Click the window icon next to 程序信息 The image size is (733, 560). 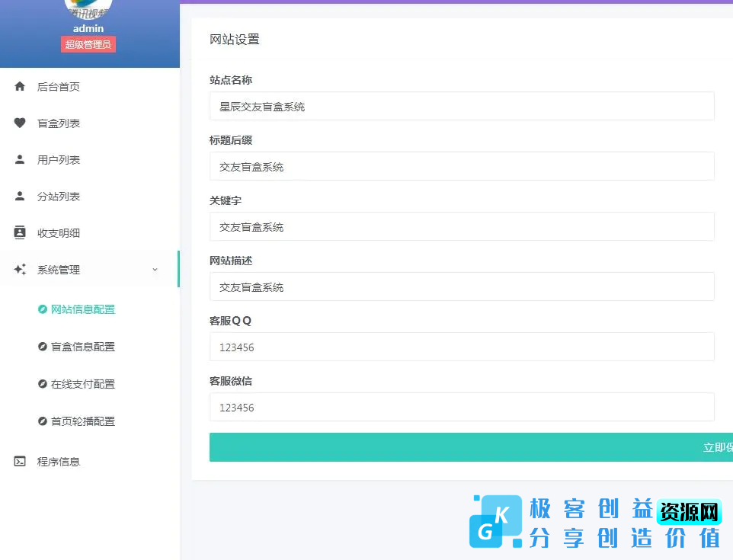tap(20, 461)
